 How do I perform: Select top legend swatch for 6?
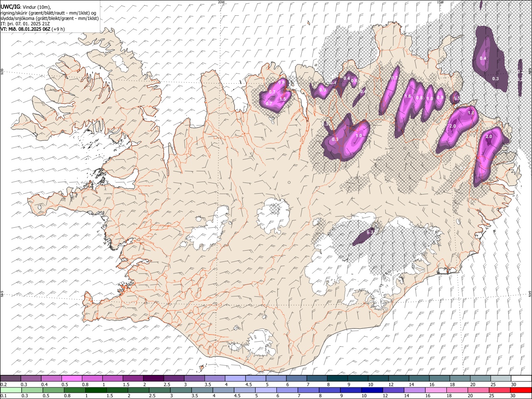(x=296, y=378)
